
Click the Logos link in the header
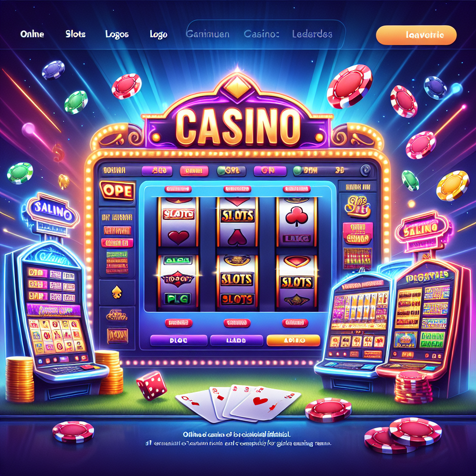pyautogui.click(x=117, y=34)
